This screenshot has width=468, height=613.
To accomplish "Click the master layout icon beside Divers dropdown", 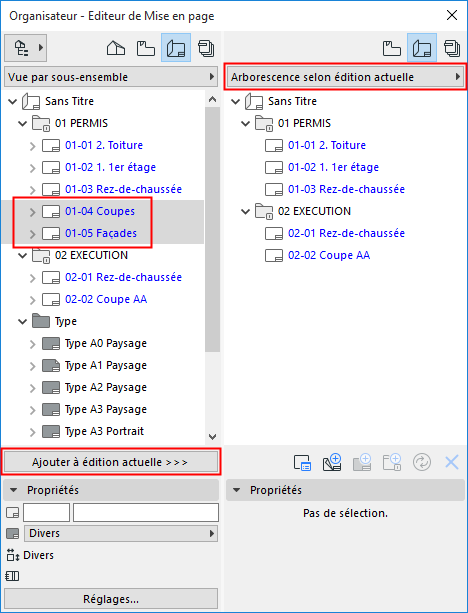I will pos(13,533).
